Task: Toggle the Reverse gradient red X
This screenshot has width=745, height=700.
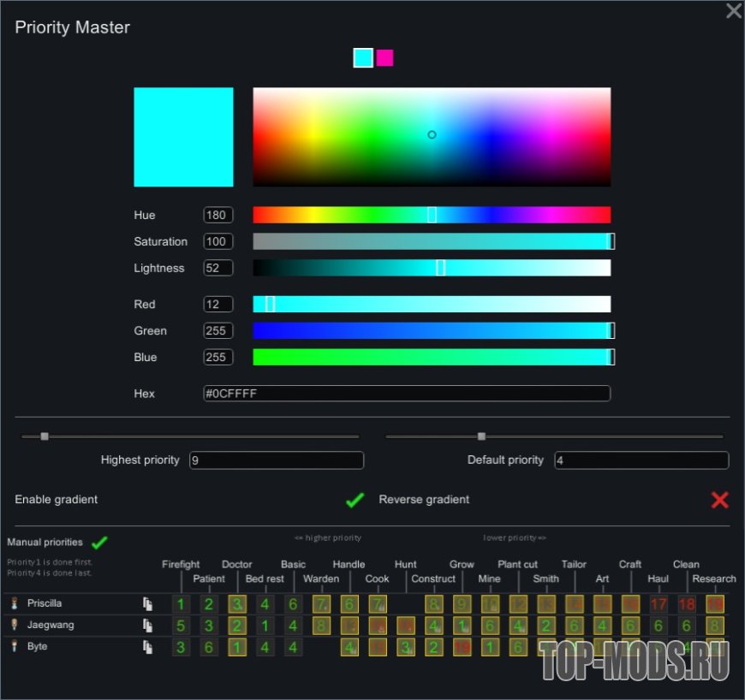Action: (719, 500)
